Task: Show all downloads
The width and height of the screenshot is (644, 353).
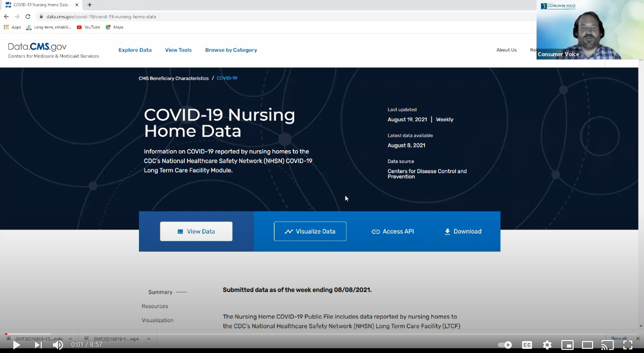Action: [618, 338]
